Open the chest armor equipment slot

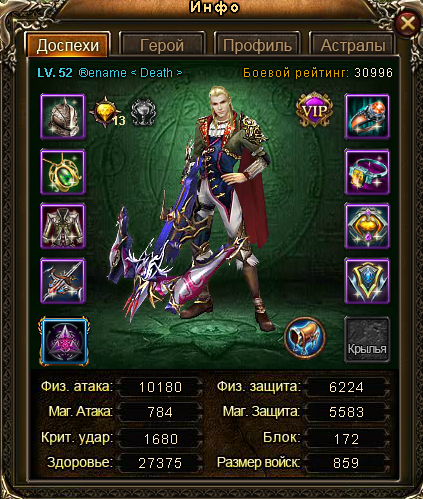pyautogui.click(x=63, y=226)
